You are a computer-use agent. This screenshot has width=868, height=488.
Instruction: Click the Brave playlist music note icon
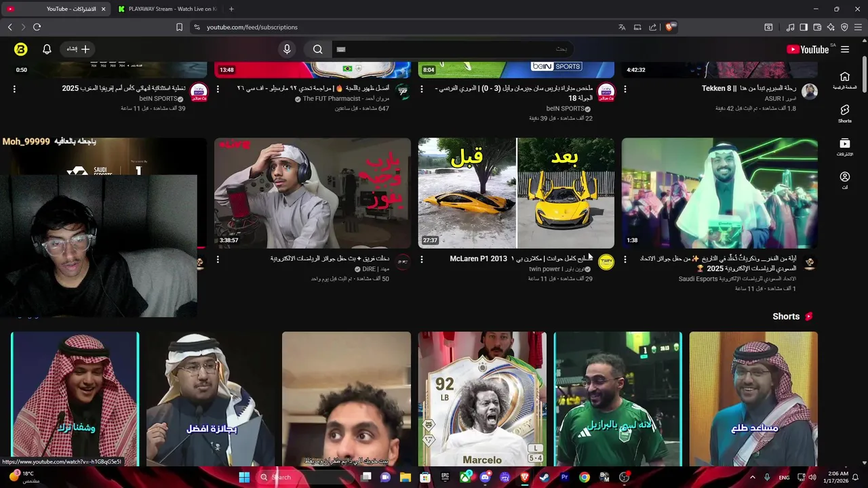click(791, 27)
